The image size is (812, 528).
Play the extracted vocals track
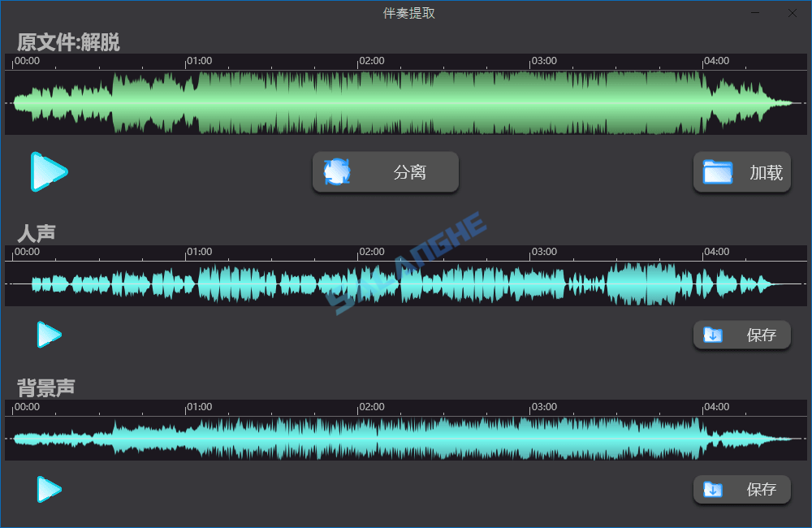tap(49, 335)
